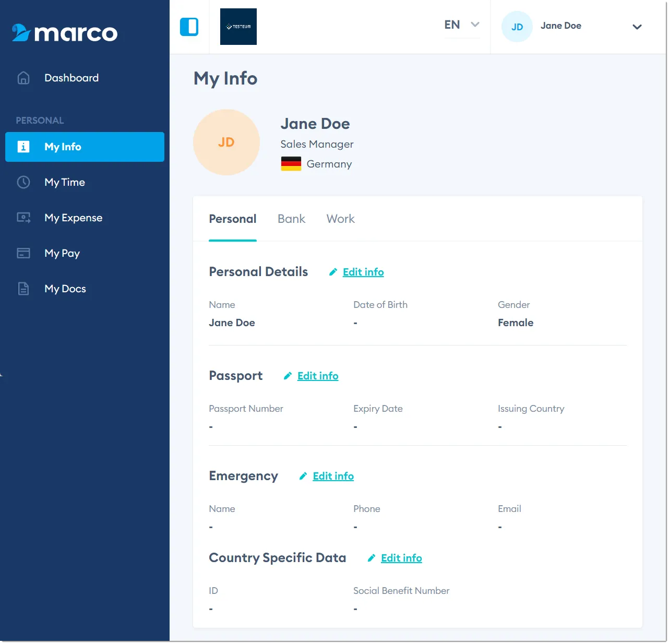Expand the Jane Doe user menu chevron
This screenshot has height=644, width=669.
point(637,27)
